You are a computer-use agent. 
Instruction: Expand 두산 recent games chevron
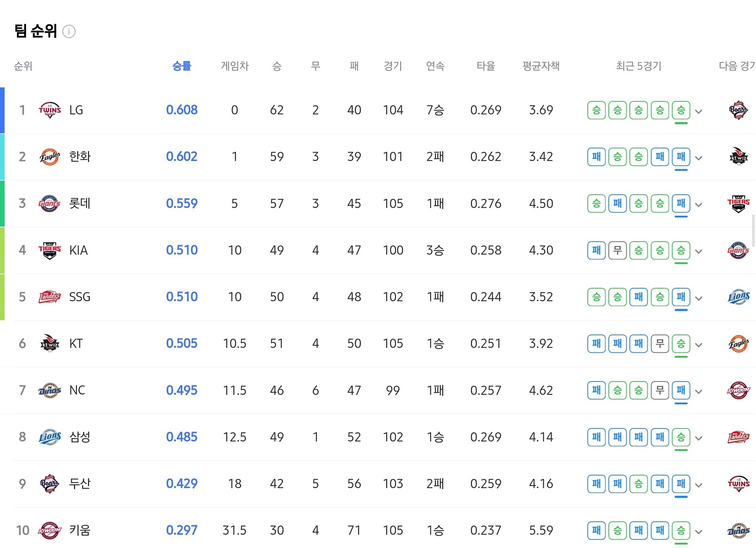click(x=699, y=485)
